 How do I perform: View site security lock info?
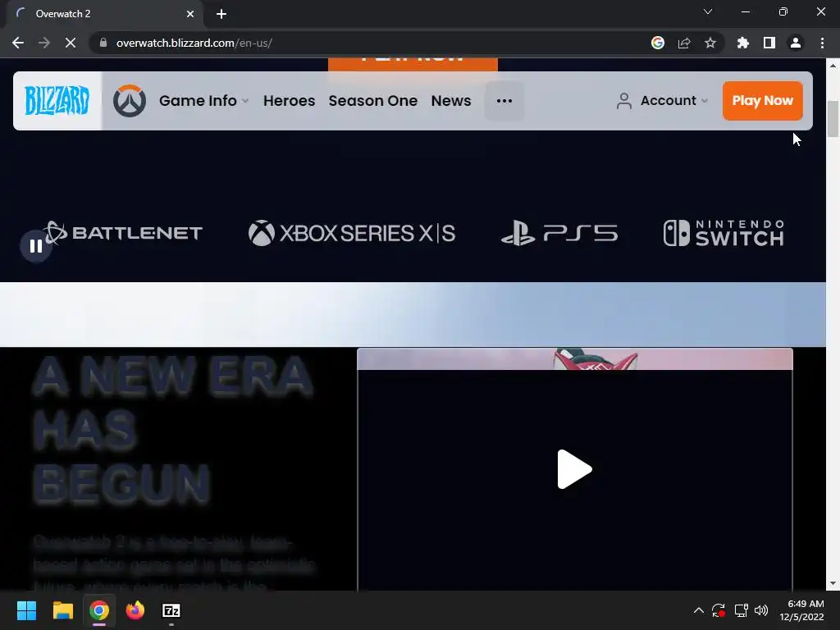[x=103, y=43]
